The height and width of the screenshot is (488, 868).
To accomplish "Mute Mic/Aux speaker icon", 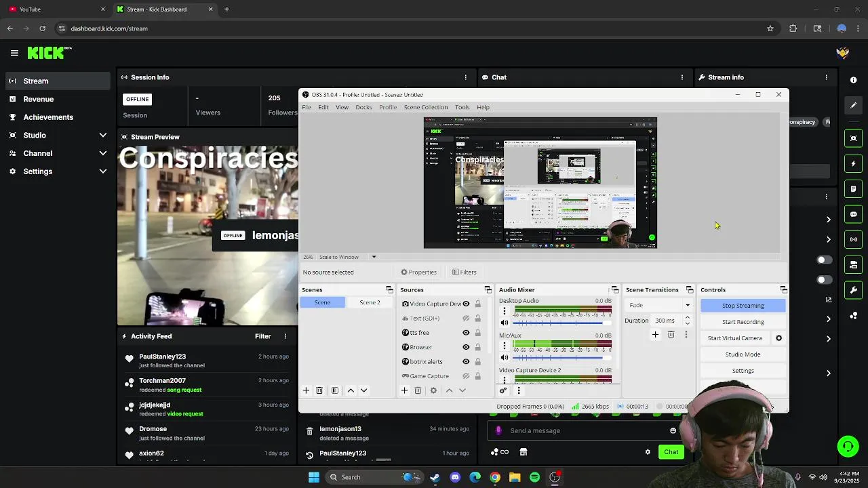I will pos(504,357).
